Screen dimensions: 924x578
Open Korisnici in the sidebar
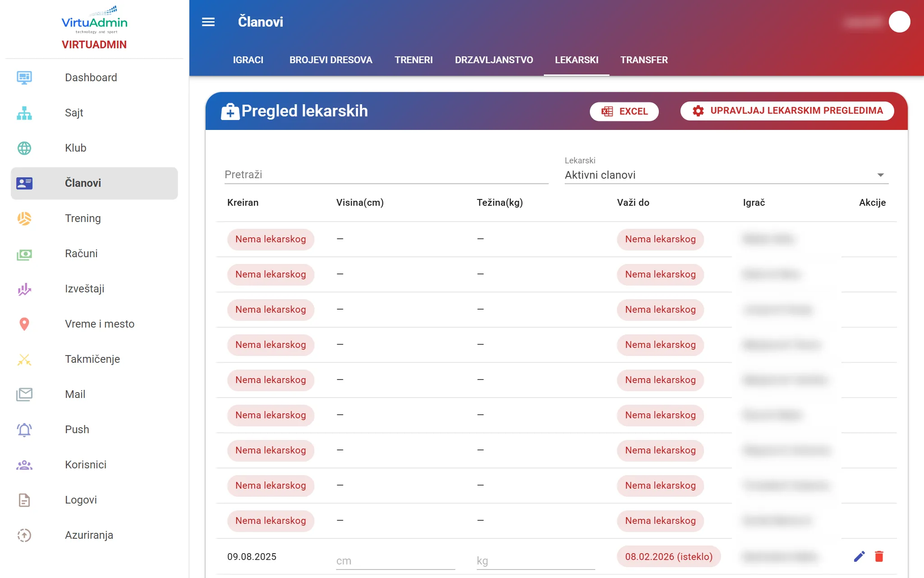[94, 465]
